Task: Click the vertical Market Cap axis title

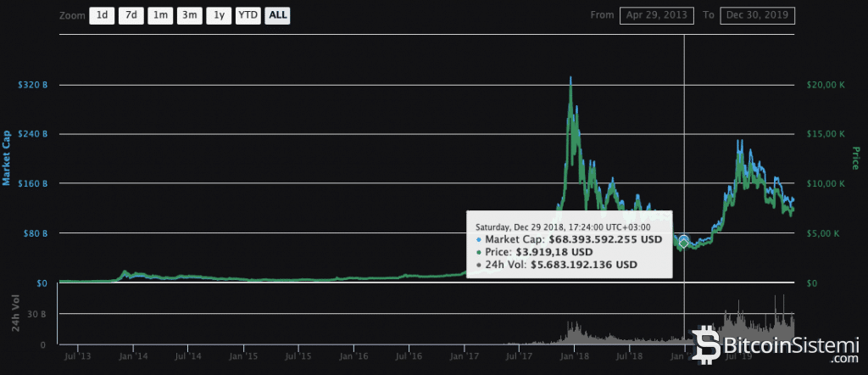Action: coord(7,159)
